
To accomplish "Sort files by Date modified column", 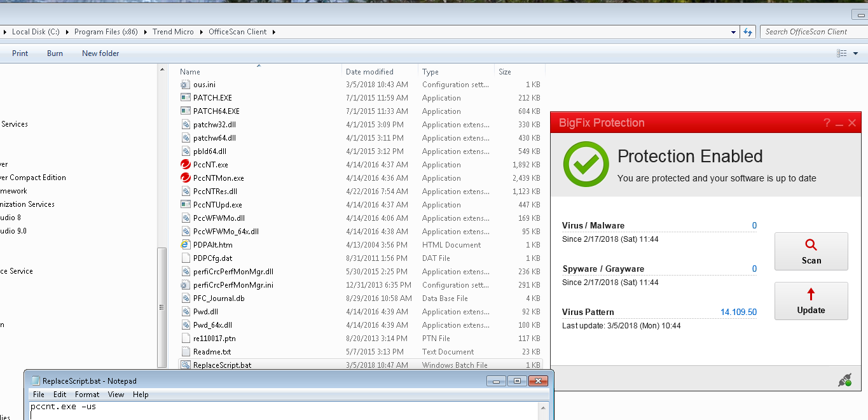I will coord(380,72).
